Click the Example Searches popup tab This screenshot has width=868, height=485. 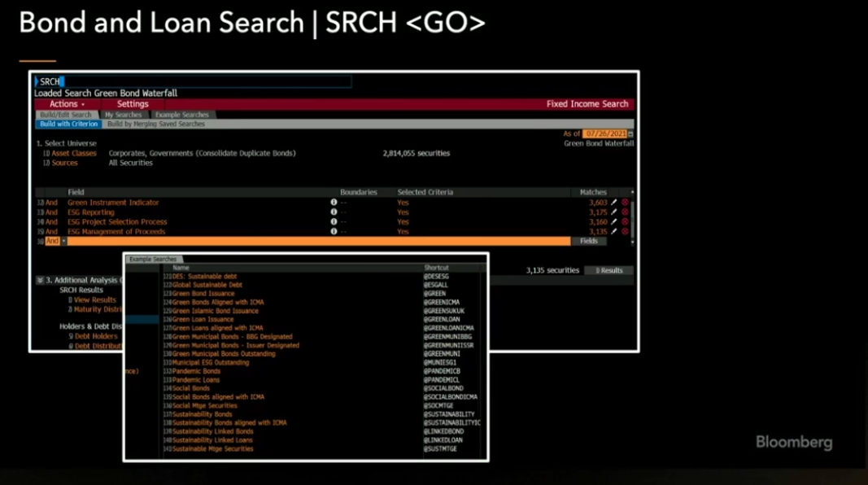point(153,259)
